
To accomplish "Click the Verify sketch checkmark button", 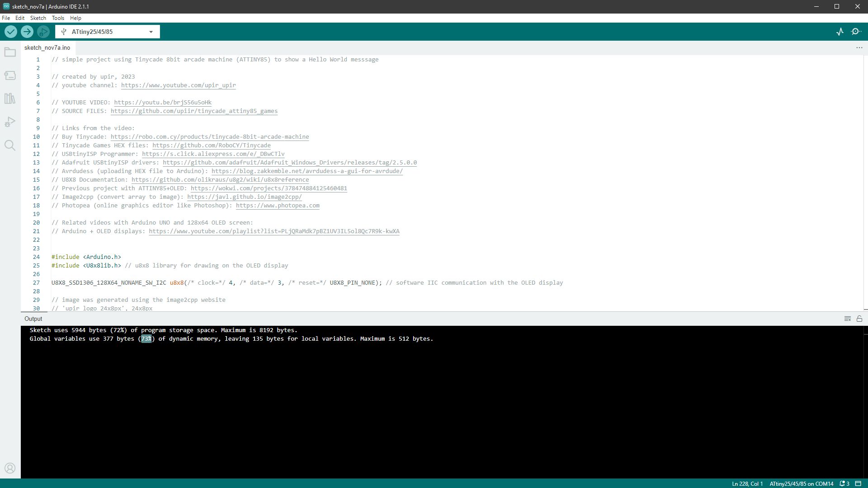I will (x=11, y=32).
